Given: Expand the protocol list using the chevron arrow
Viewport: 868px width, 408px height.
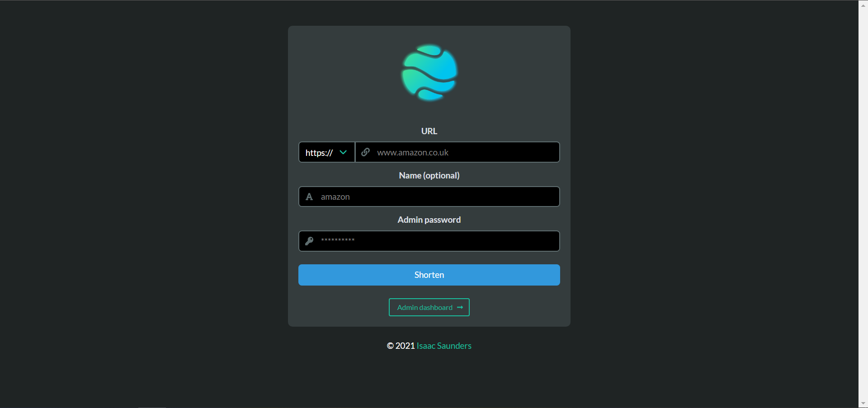Looking at the screenshot, I should (343, 152).
